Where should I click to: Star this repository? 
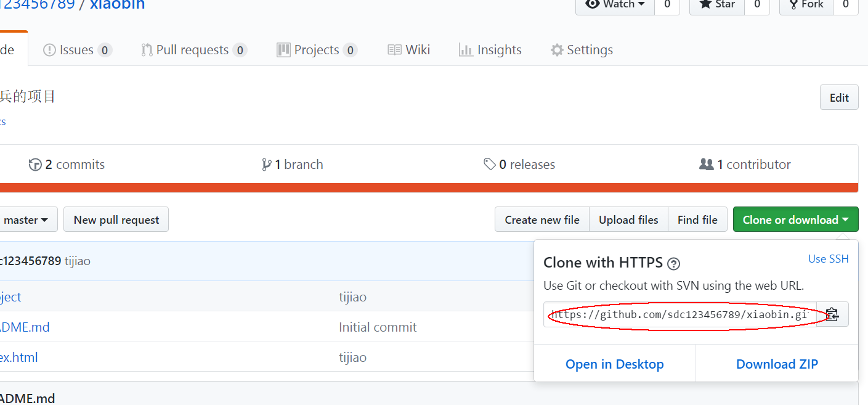click(717, 4)
